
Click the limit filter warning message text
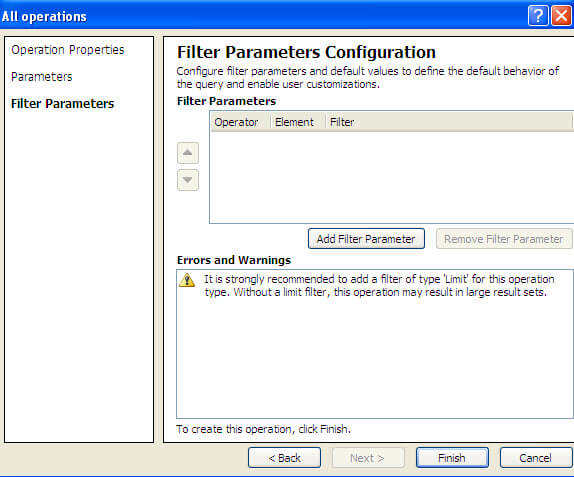[379, 286]
